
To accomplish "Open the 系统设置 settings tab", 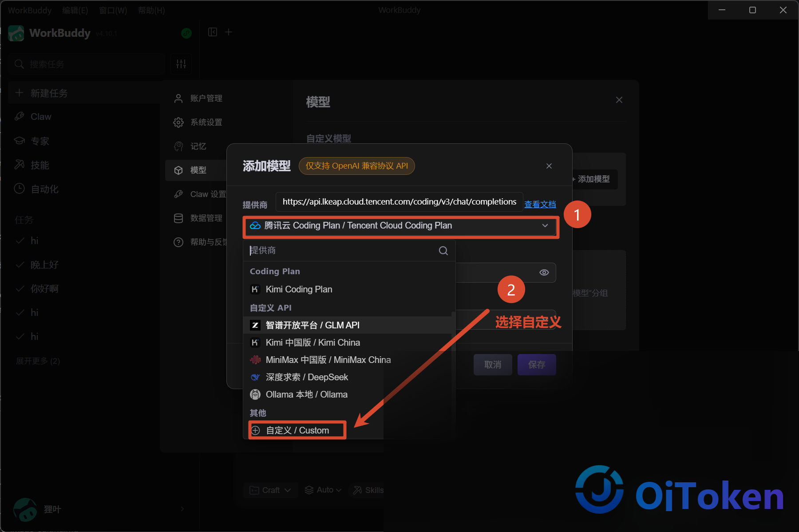I will point(198,122).
